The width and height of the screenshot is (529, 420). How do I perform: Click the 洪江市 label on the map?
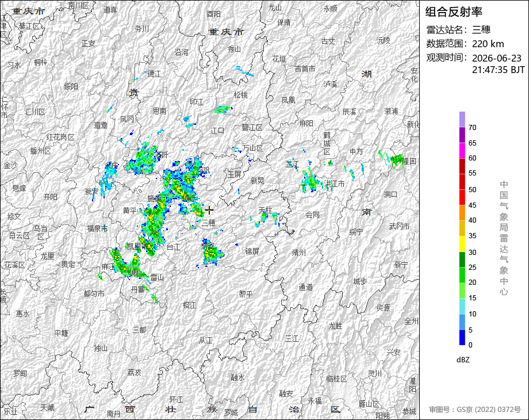335,184
